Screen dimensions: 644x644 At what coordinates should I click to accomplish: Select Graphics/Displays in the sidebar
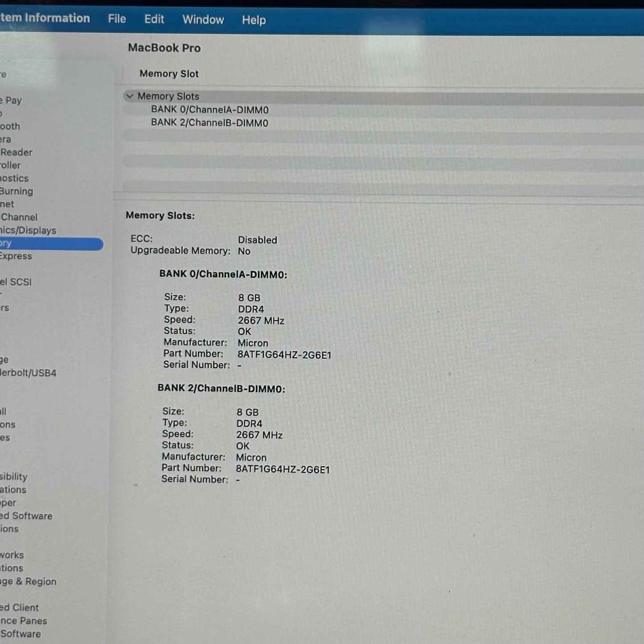tap(28, 230)
